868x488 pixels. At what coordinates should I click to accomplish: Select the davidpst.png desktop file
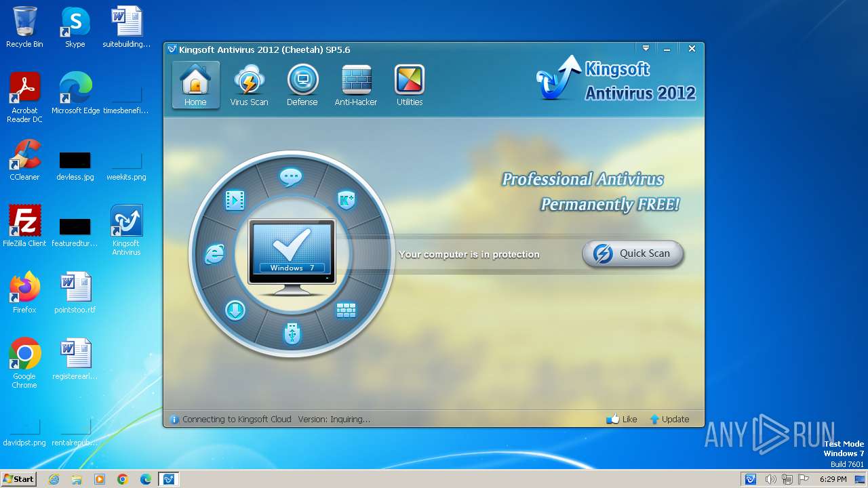[x=24, y=432]
